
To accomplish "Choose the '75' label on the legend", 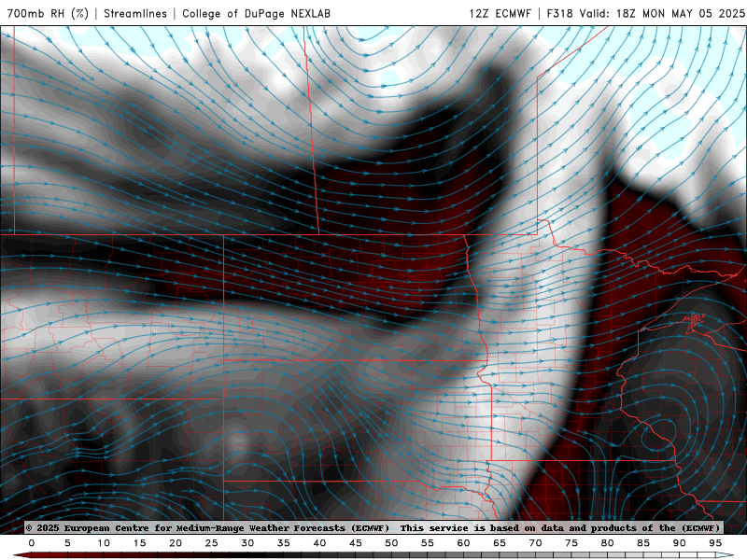I will [571, 543].
